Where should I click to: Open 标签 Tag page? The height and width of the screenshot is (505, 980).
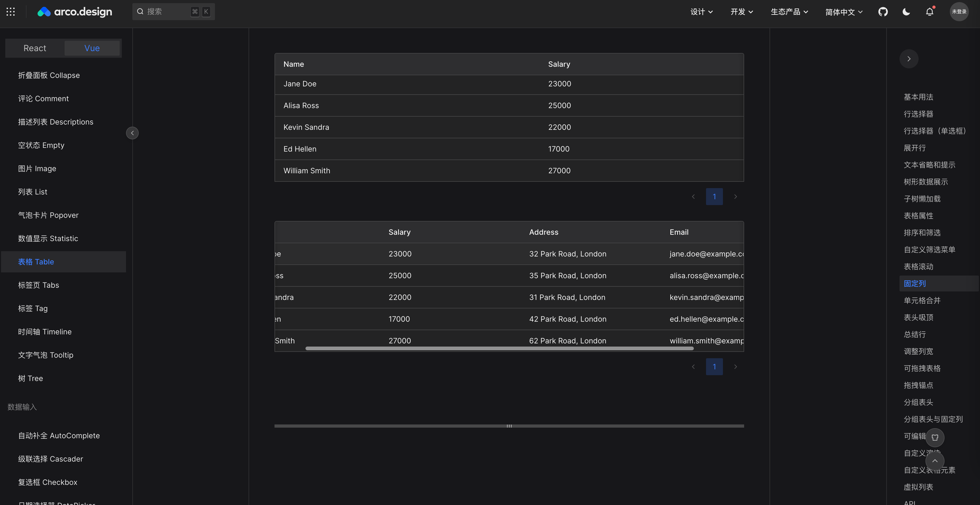(x=64, y=308)
